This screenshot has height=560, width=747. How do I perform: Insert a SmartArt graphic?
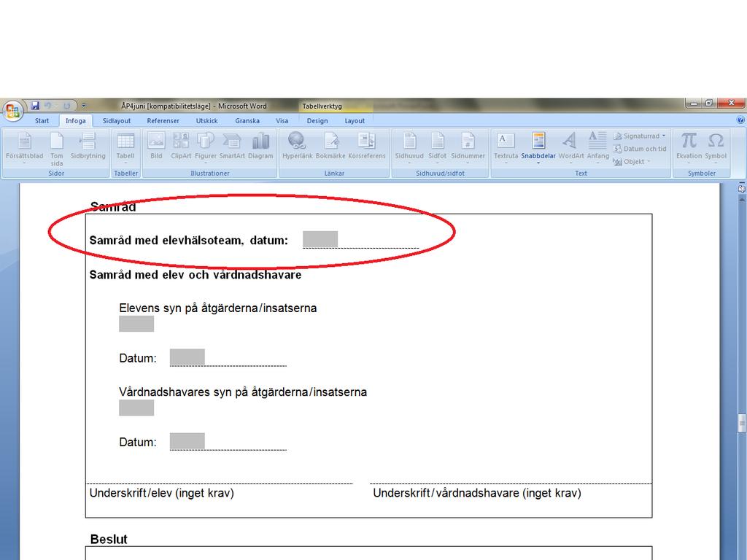[x=232, y=147]
